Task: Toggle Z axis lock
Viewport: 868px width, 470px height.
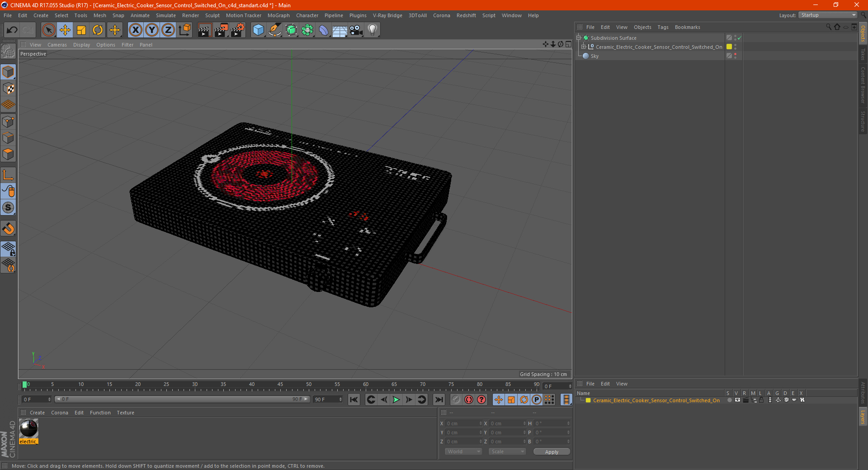Action: tap(168, 30)
